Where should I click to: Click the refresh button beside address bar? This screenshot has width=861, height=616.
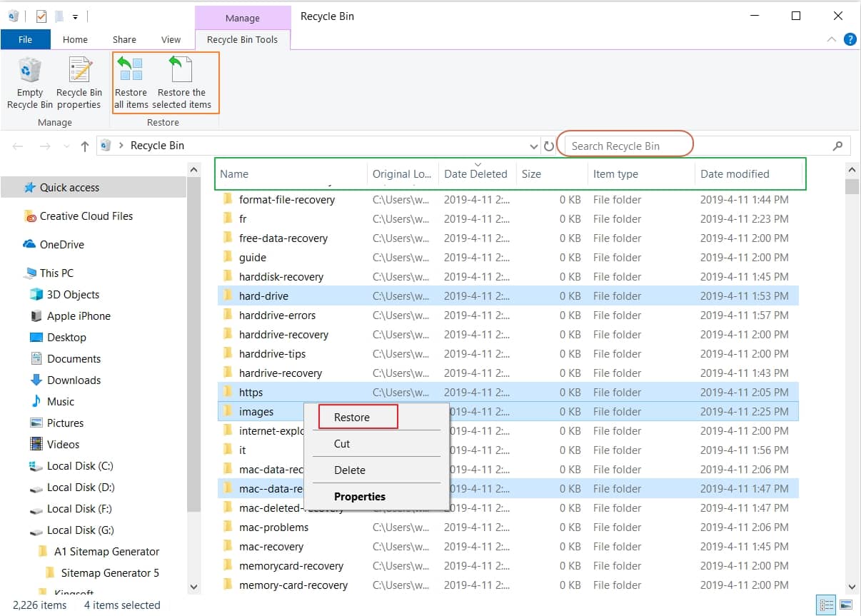[x=548, y=146]
